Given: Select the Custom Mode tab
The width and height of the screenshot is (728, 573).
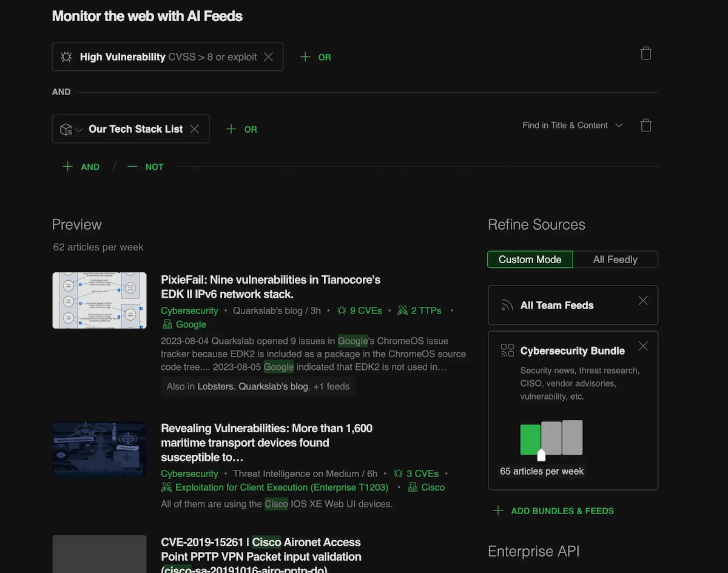Looking at the screenshot, I should click(530, 259).
